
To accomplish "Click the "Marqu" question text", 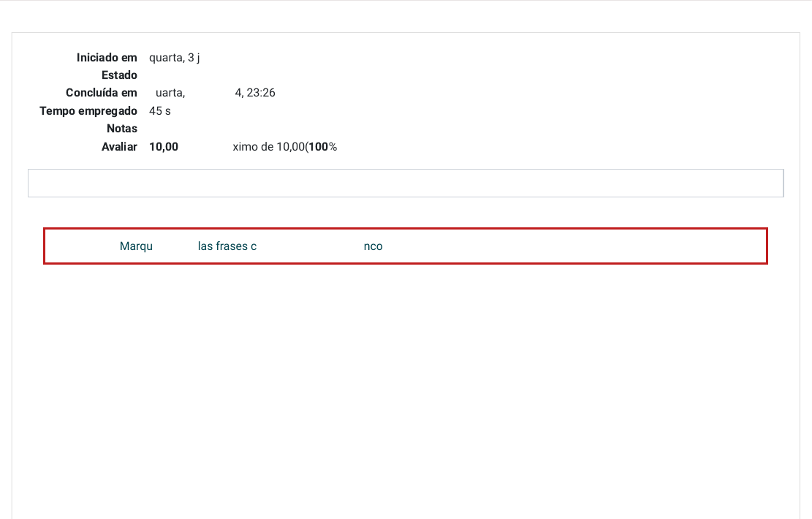I will pyautogui.click(x=136, y=246).
